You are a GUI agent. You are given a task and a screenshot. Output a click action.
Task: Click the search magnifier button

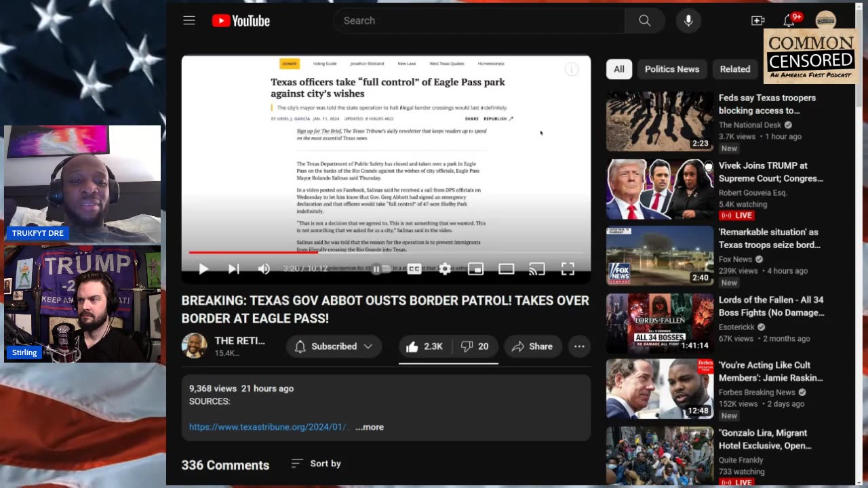click(x=644, y=20)
